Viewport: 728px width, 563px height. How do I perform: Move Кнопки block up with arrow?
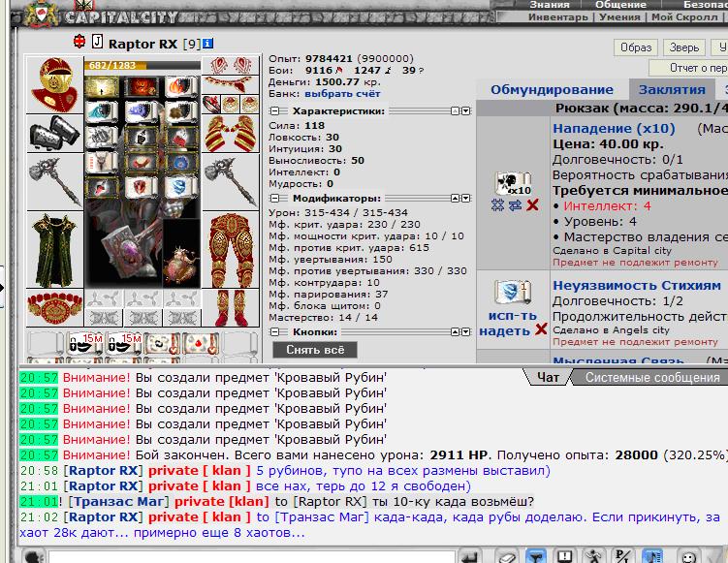456,331
